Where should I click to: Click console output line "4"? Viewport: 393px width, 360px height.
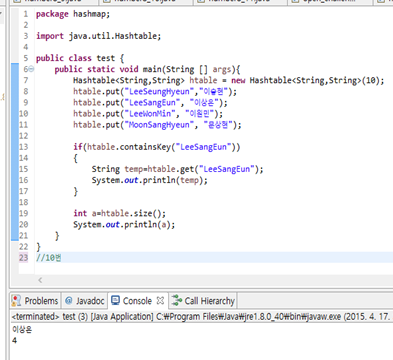pos(14,340)
